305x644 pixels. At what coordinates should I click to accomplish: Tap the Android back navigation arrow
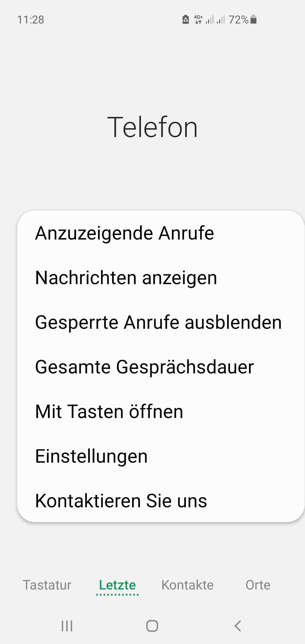click(237, 626)
